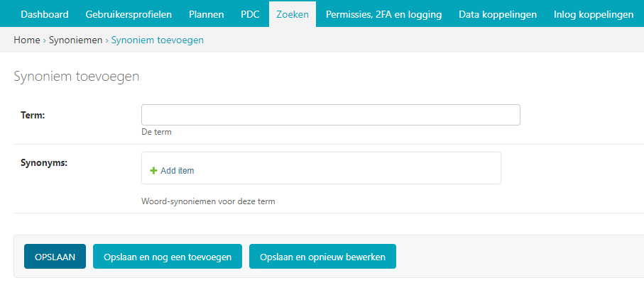
Task: Click the active Zoeken tab
Action: coord(293,14)
